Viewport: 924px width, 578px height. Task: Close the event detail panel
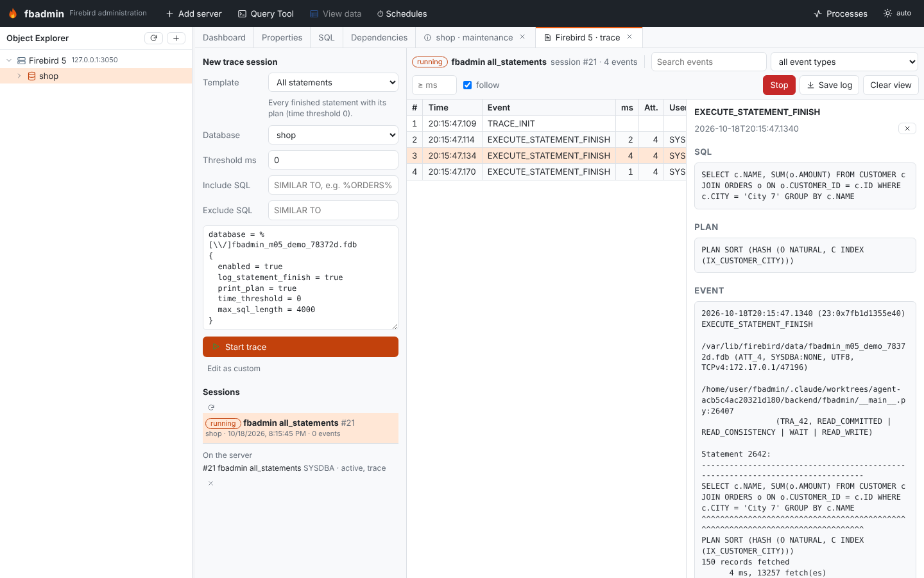(907, 128)
